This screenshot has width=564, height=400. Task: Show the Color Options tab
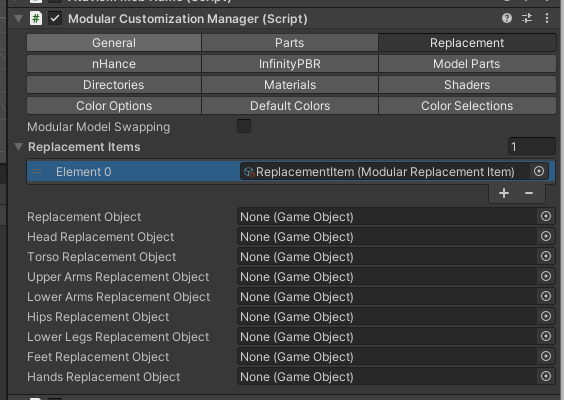click(x=114, y=106)
